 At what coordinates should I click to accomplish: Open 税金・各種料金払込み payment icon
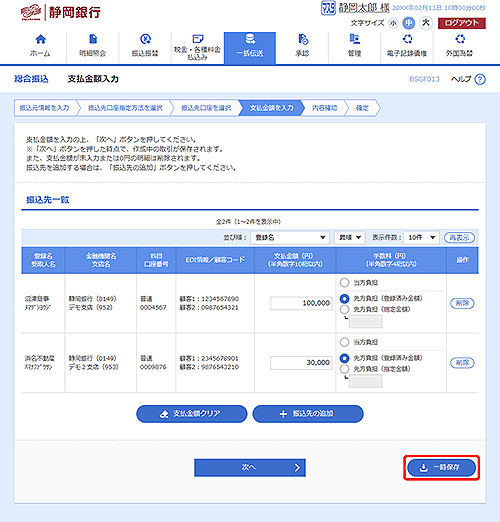click(198, 39)
